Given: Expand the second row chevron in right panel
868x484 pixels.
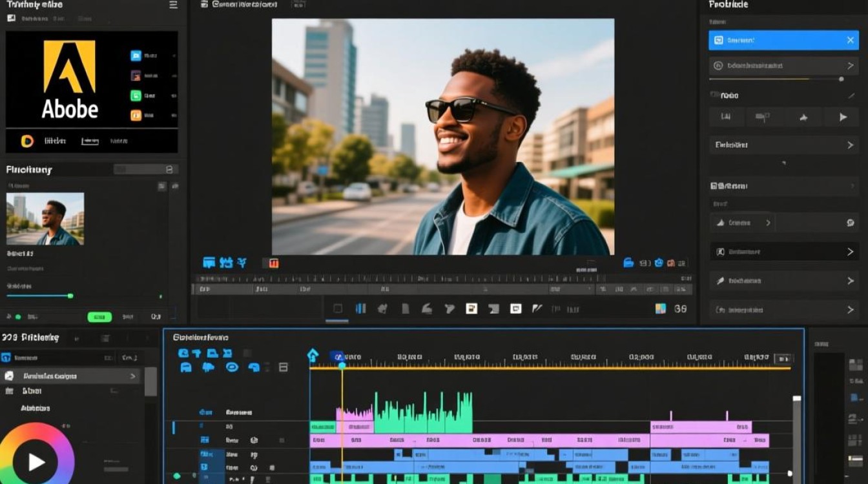Looking at the screenshot, I should coord(850,66).
